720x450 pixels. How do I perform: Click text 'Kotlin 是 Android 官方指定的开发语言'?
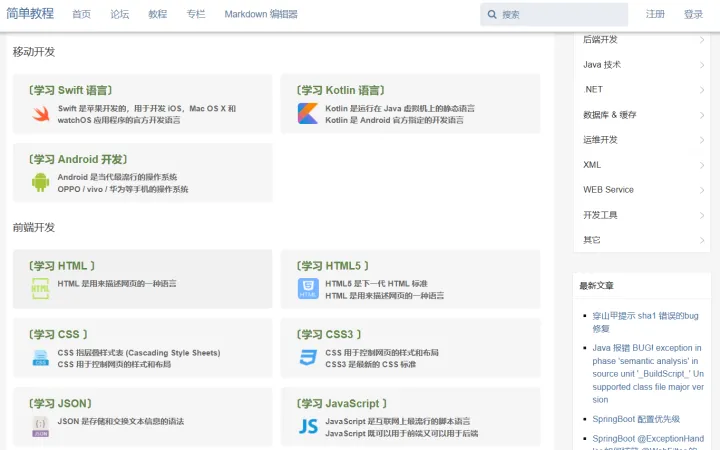(x=394, y=120)
